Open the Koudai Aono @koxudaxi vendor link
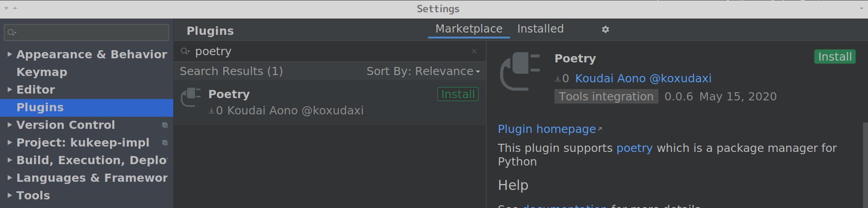This screenshot has width=868, height=208. coord(643,79)
